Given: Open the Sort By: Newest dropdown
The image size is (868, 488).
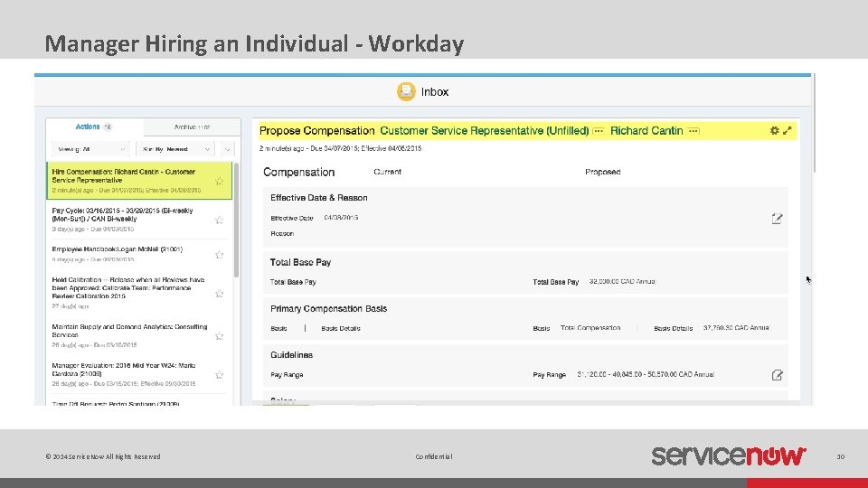Looking at the screenshot, I should pyautogui.click(x=175, y=149).
